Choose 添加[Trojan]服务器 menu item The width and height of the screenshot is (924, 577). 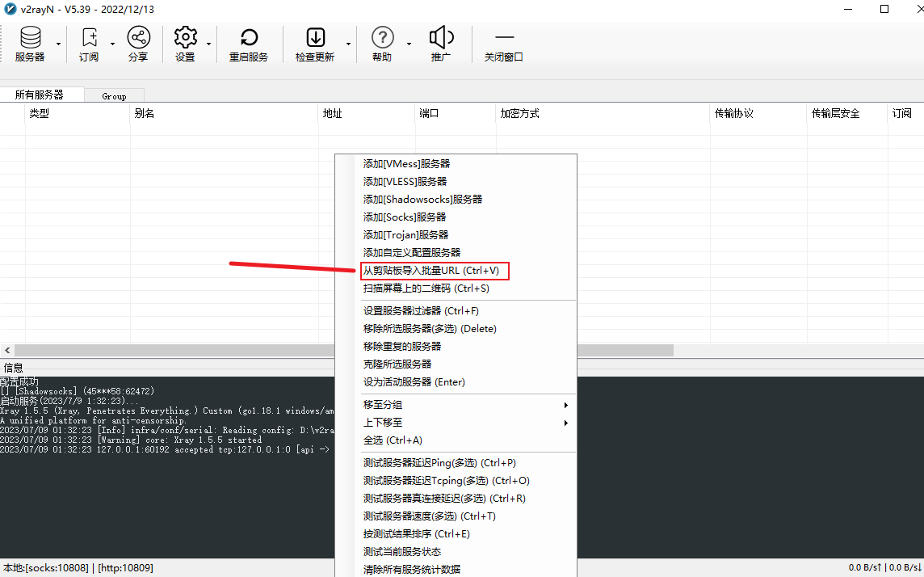pos(456,234)
